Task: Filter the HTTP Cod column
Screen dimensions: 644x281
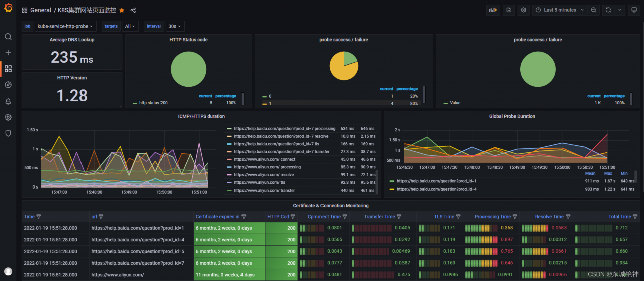Action: click(x=293, y=217)
